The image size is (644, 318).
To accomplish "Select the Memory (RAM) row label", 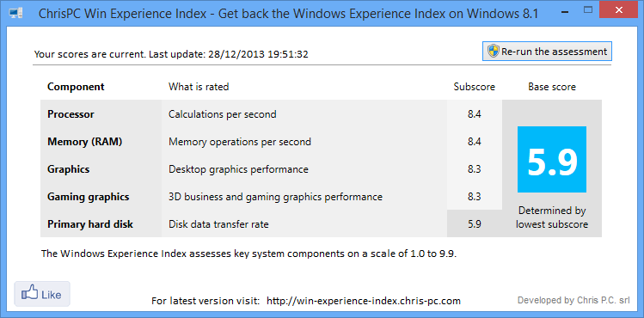I will 85,142.
